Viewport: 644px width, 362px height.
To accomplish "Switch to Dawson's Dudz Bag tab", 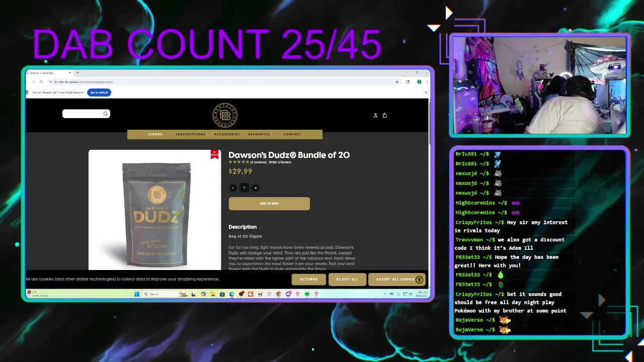I will (49, 73).
